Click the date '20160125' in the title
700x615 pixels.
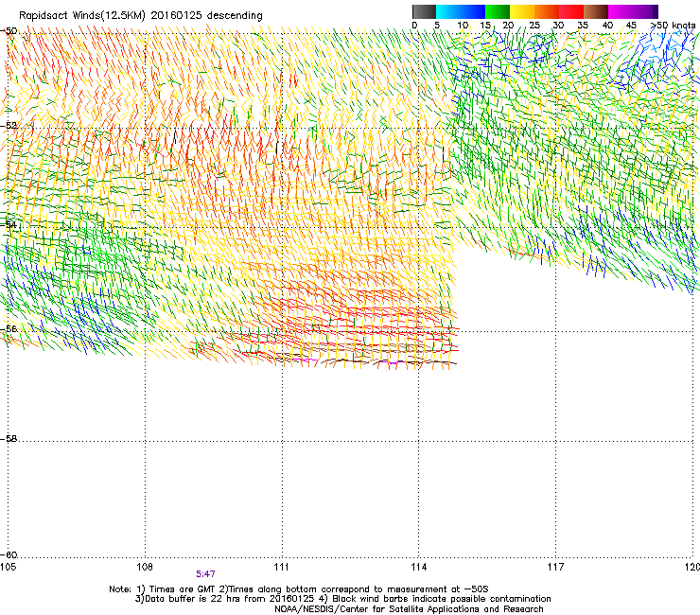coord(176,16)
